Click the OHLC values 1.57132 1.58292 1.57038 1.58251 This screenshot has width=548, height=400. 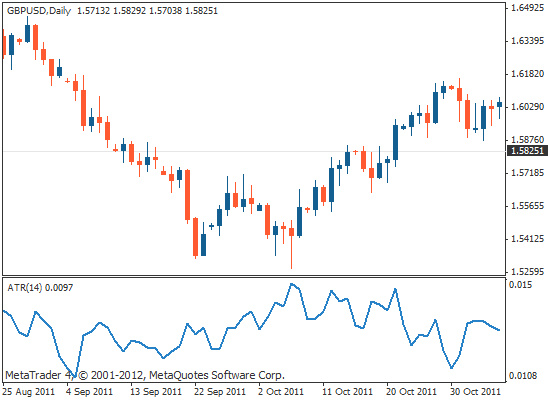coord(147,11)
